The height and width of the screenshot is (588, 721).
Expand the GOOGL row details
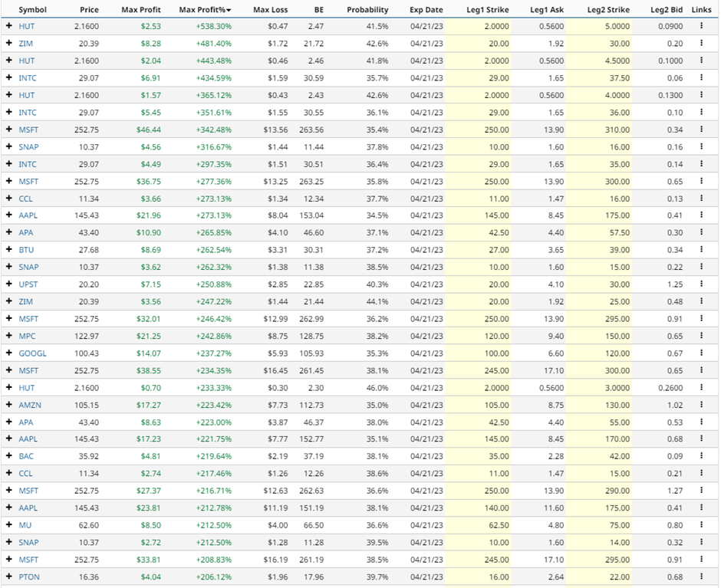tap(8, 353)
